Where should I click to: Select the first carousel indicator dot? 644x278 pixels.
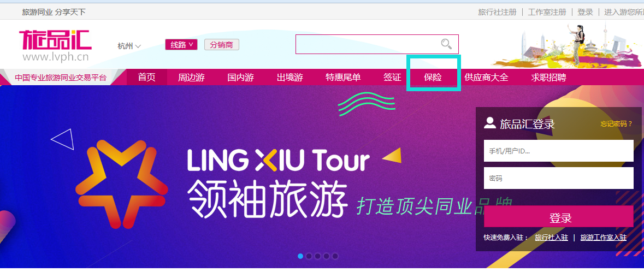click(x=300, y=256)
